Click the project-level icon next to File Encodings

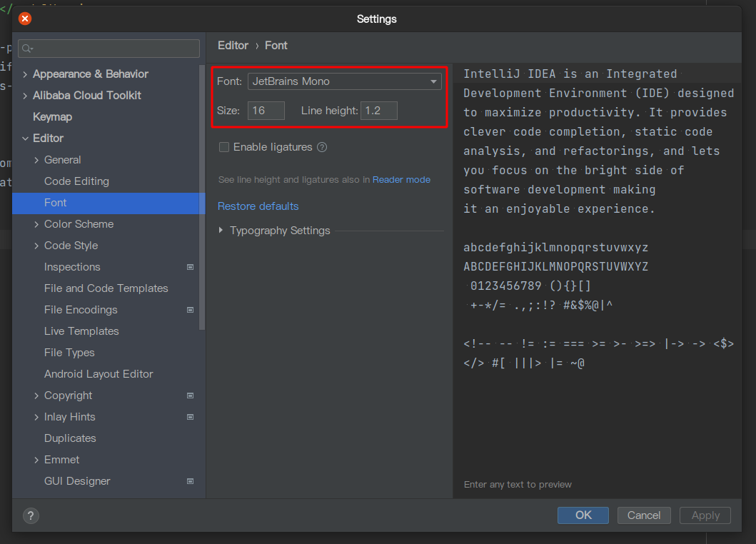pos(191,310)
